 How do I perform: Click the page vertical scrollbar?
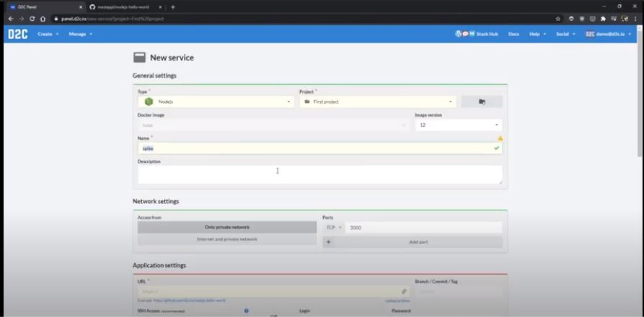pos(640,92)
